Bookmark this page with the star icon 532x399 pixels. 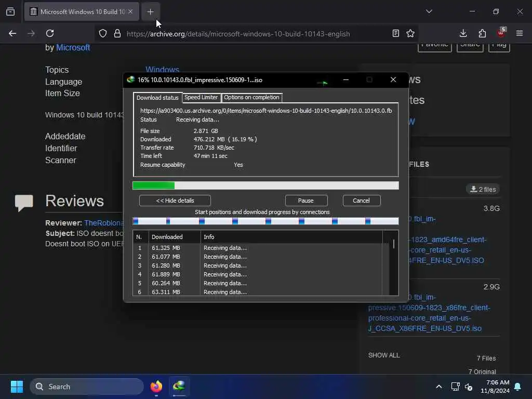pos(410,33)
